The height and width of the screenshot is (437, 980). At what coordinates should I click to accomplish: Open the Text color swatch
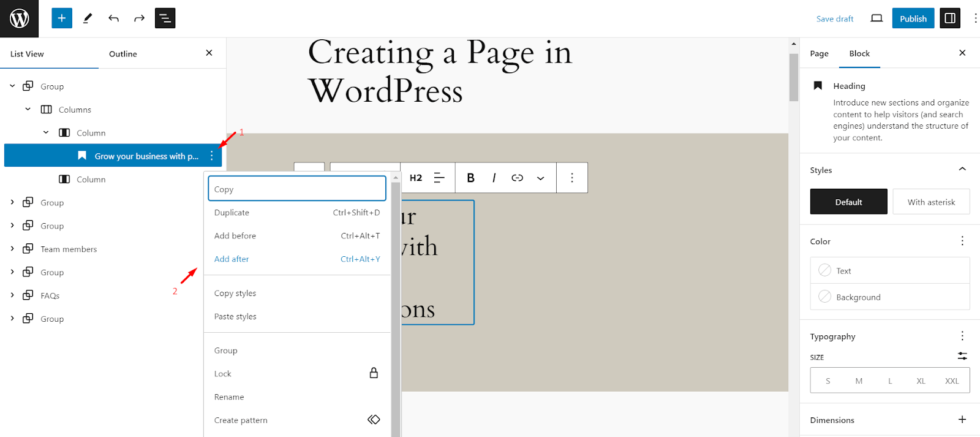click(890, 270)
